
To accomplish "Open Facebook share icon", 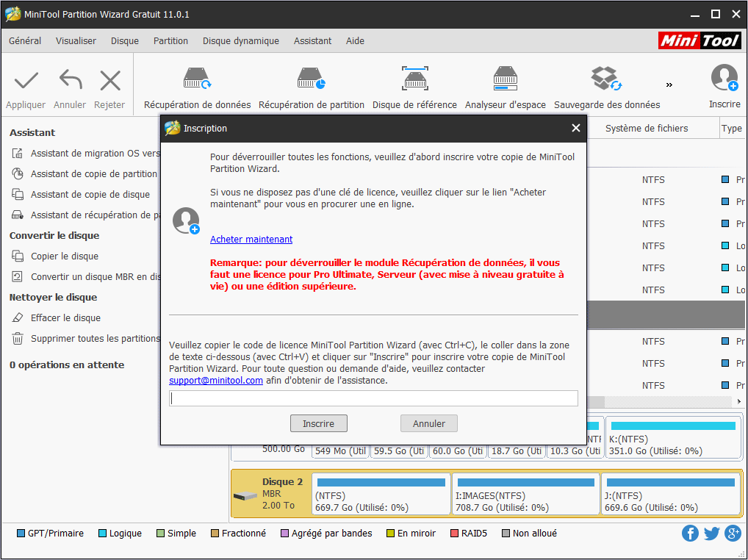I will click(690, 534).
